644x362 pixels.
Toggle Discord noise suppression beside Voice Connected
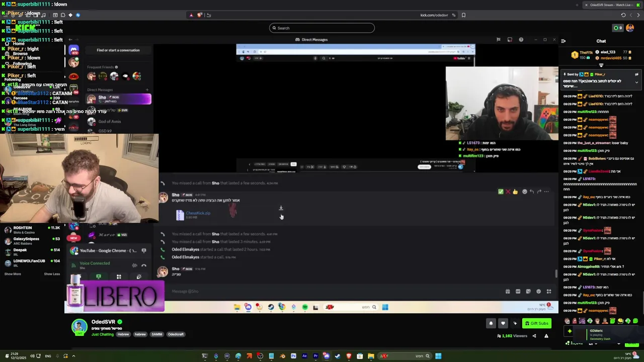[134, 265]
